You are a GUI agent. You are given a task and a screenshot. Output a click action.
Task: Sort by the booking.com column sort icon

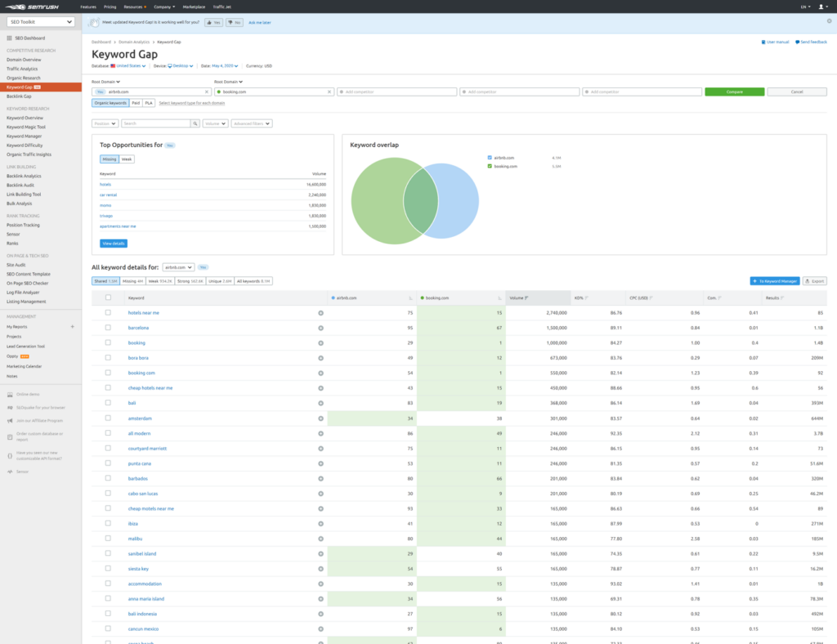[499, 298]
